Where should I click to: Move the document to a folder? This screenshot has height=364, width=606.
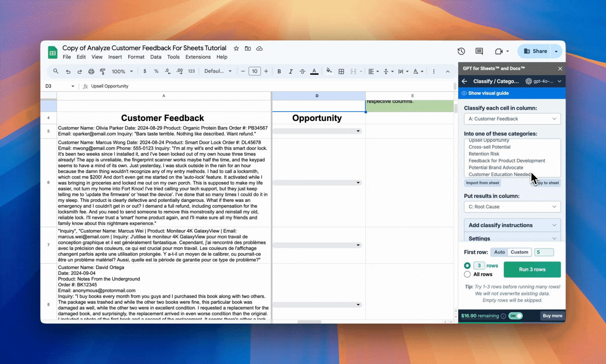tap(248, 49)
